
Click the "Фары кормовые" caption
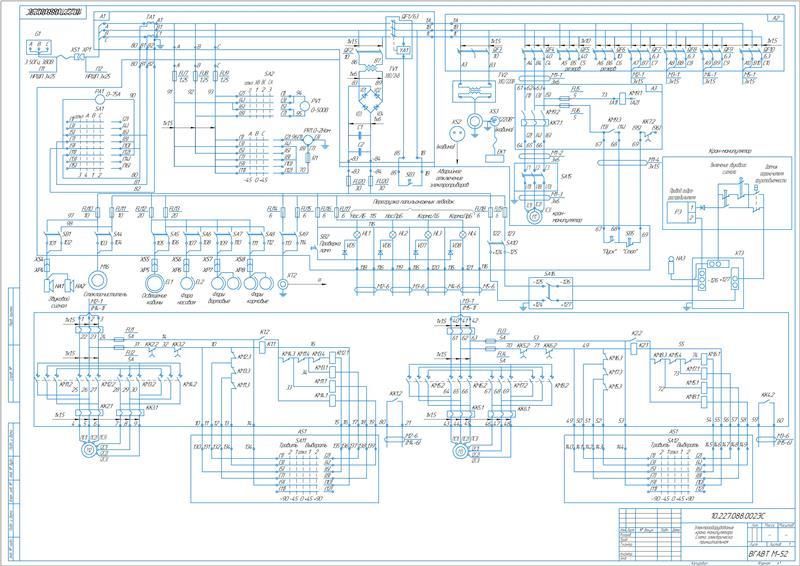coord(256,299)
